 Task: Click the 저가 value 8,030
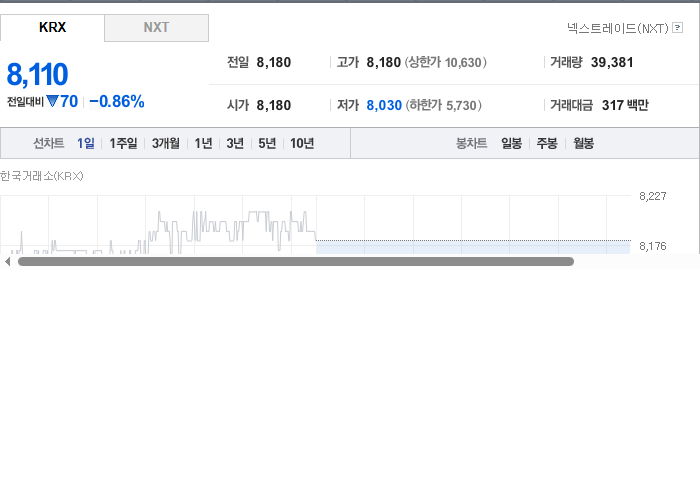tap(384, 105)
